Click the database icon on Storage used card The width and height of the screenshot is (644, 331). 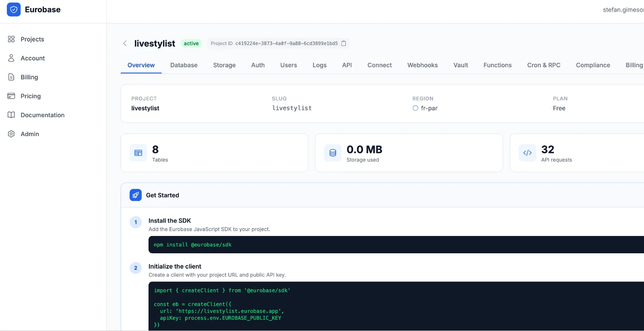333,153
